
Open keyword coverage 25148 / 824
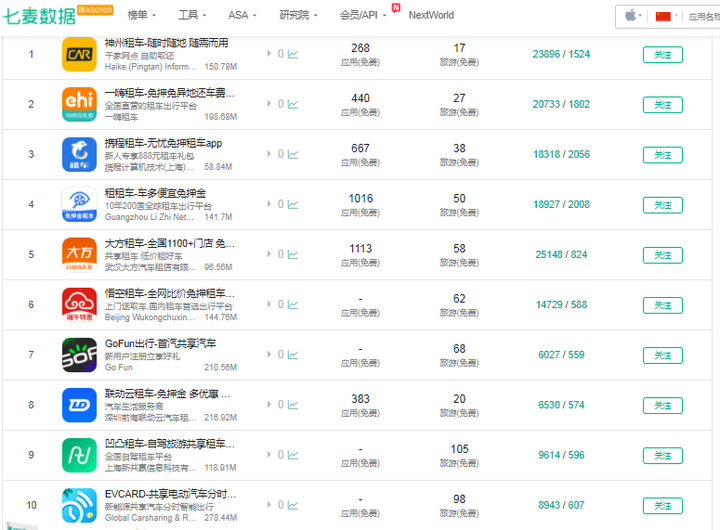click(561, 254)
